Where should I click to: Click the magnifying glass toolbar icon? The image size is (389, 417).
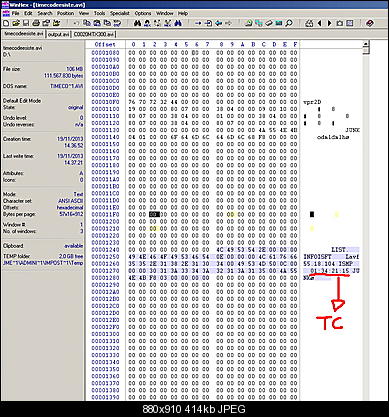[x=289, y=23]
